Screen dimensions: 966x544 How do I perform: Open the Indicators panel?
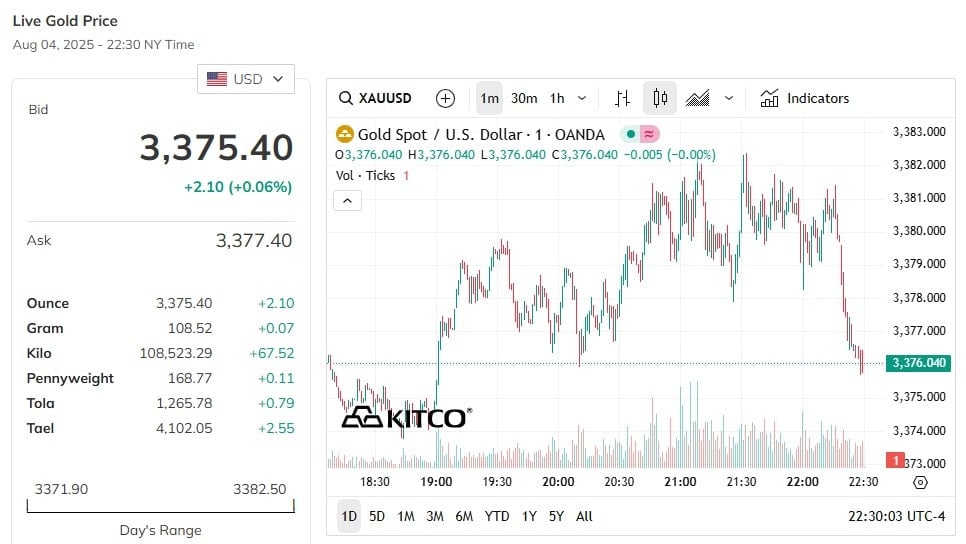(804, 99)
